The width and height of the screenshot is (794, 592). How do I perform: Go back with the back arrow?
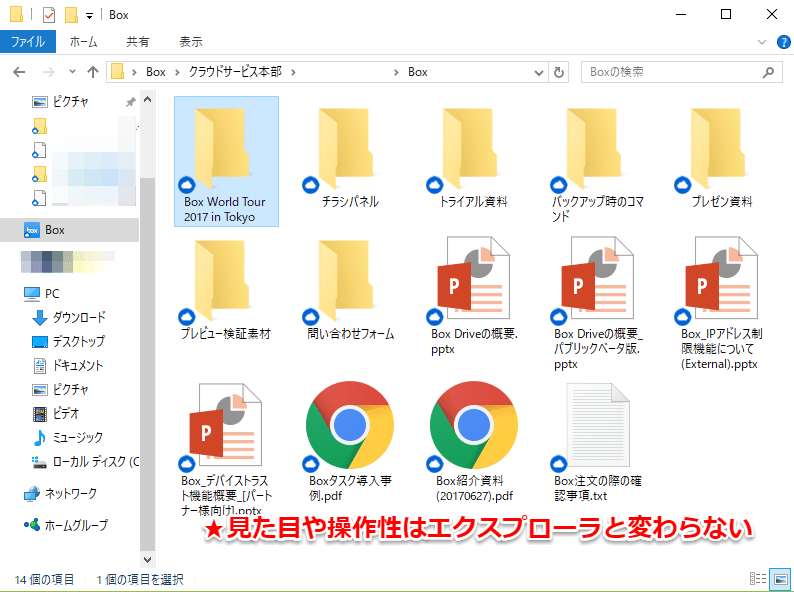pos(19,72)
